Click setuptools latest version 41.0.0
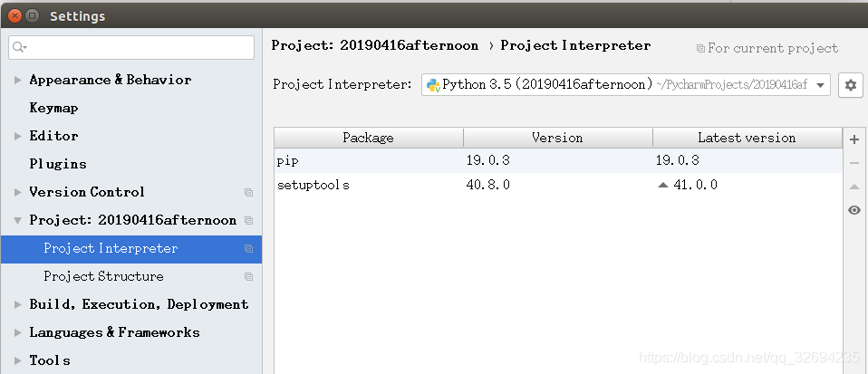 click(x=695, y=185)
